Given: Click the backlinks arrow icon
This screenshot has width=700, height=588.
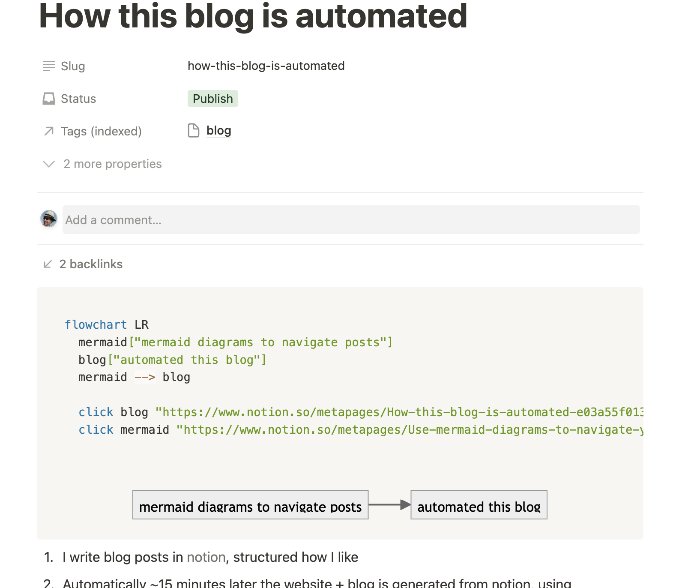Looking at the screenshot, I should click(48, 264).
